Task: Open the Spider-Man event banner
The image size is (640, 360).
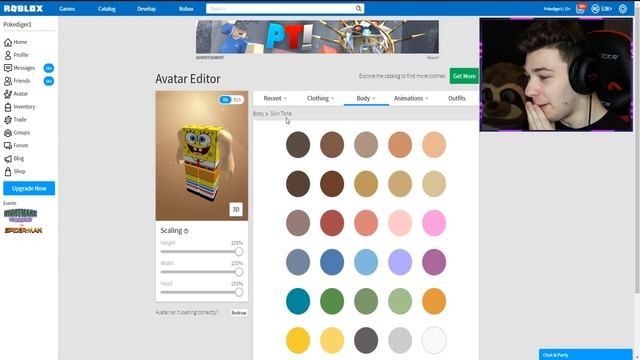Action: [x=23, y=230]
